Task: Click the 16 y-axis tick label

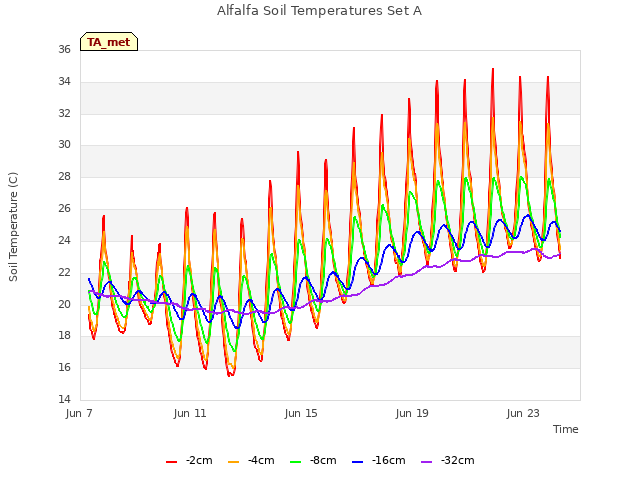Action: tap(64, 367)
